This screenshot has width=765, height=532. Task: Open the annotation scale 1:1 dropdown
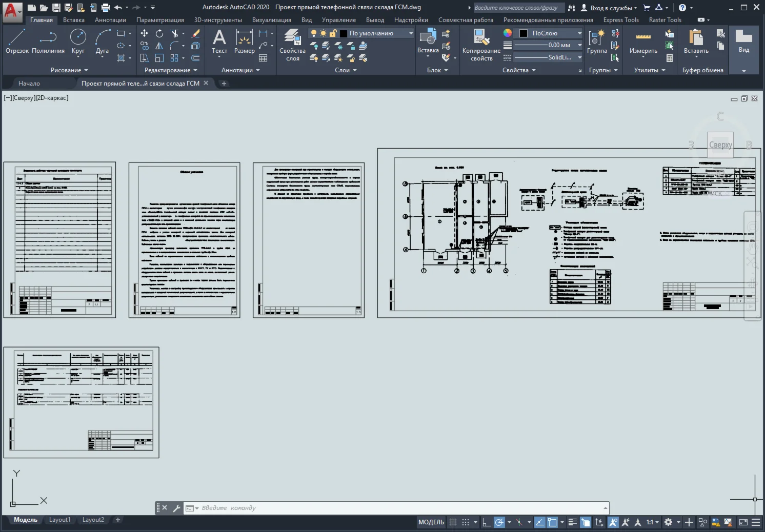(653, 522)
